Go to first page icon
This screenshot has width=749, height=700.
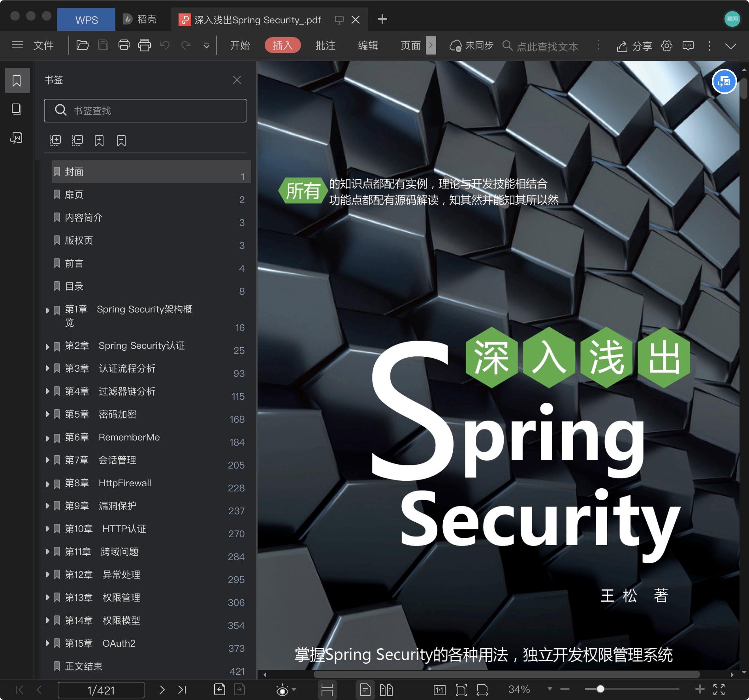pos(19,690)
